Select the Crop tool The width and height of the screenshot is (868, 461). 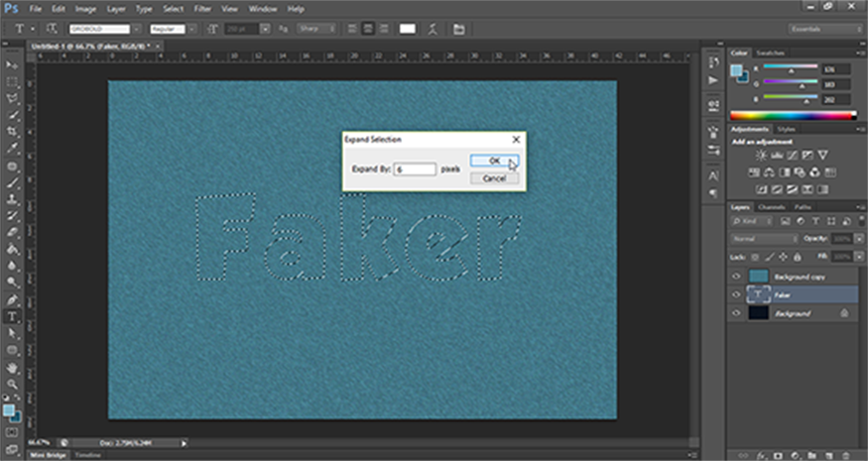pyautogui.click(x=12, y=132)
